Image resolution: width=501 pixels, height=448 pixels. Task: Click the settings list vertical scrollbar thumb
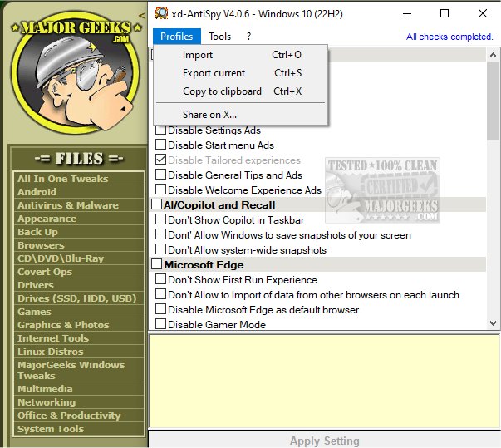pyautogui.click(x=493, y=101)
